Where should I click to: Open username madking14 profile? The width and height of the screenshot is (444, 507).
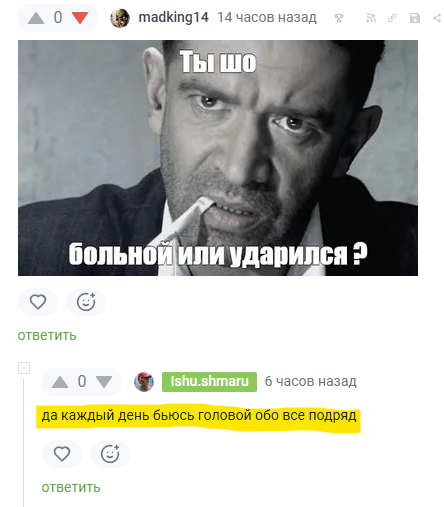pos(173,17)
